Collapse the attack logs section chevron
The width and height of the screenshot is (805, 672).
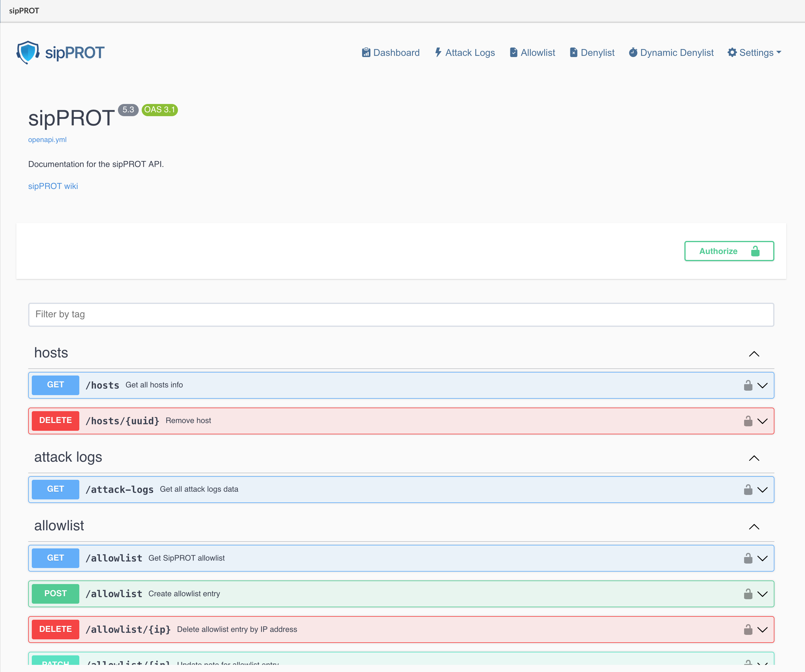click(754, 458)
